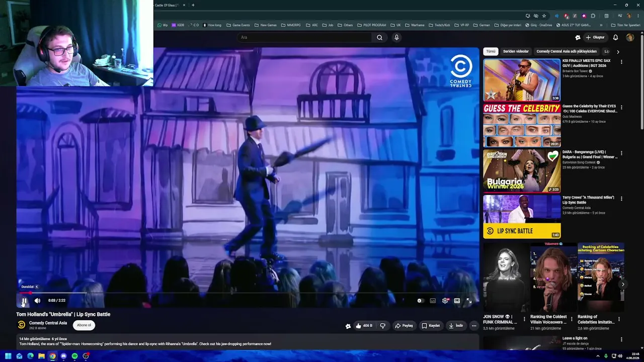Open the player settings gear

tap(445, 301)
